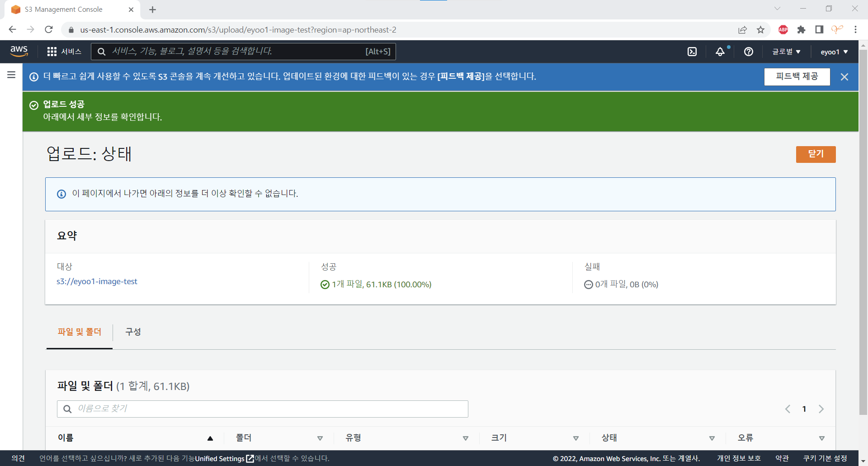This screenshot has height=466, width=868.
Task: Open the left navigation hamburger menu
Action: 11,75
